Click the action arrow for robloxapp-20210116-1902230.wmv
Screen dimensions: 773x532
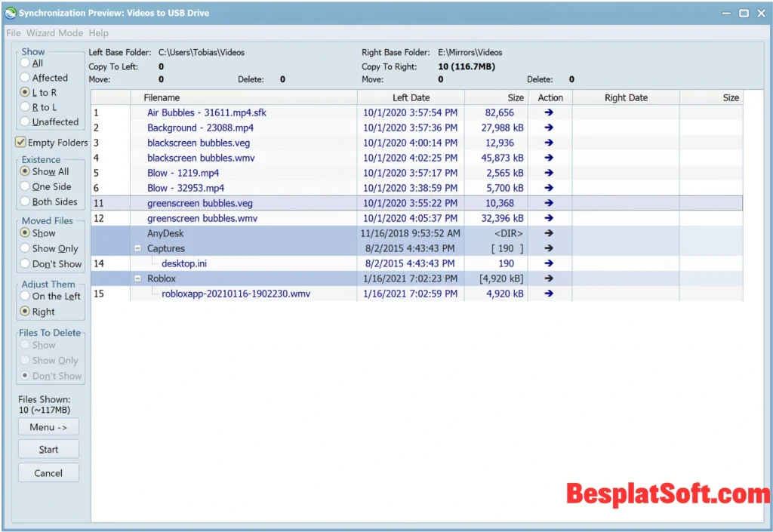click(x=549, y=294)
